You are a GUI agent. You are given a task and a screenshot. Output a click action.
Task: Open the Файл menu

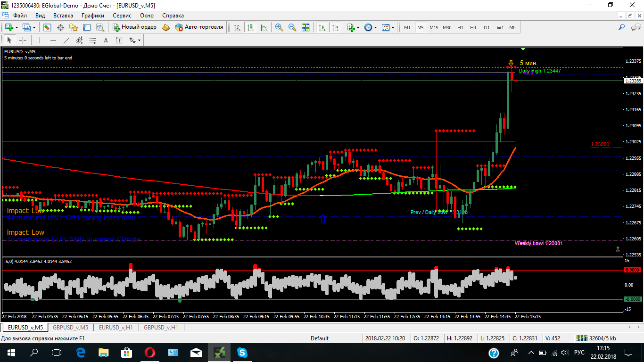coord(20,16)
